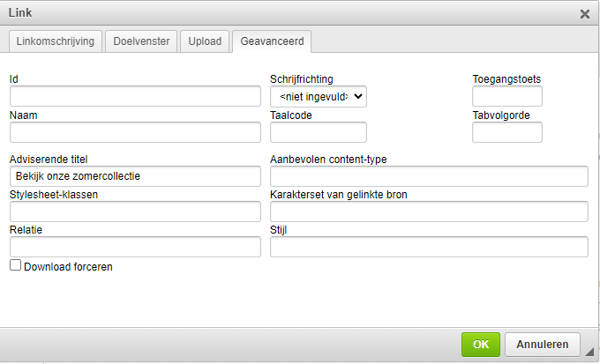Click the Toegangstoets field
The height and width of the screenshot is (364, 600).
coord(507,96)
